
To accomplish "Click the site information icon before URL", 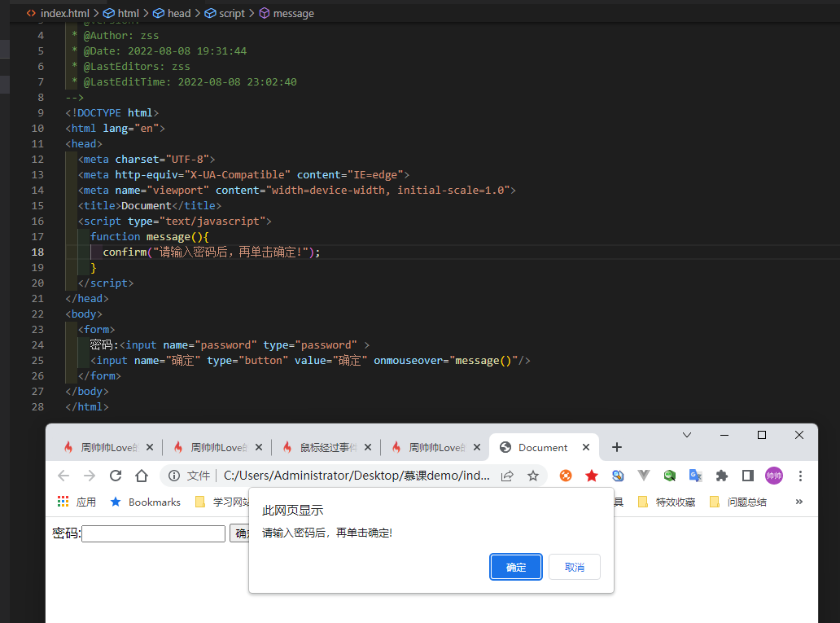I will coord(173,476).
